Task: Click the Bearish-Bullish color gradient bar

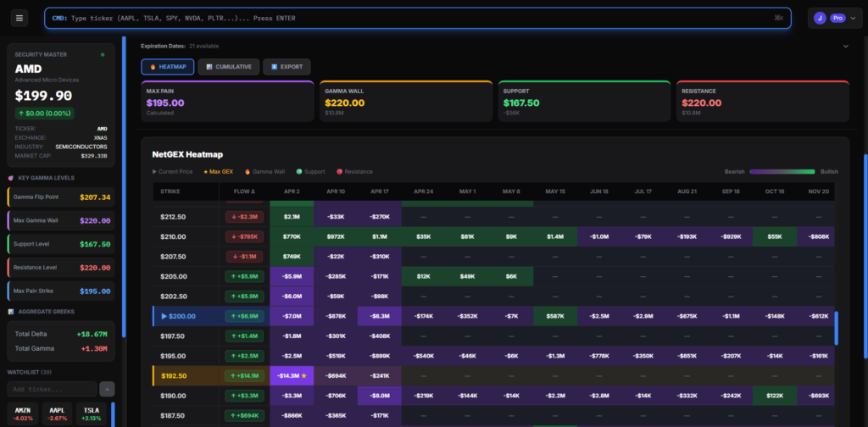Action: (782, 171)
